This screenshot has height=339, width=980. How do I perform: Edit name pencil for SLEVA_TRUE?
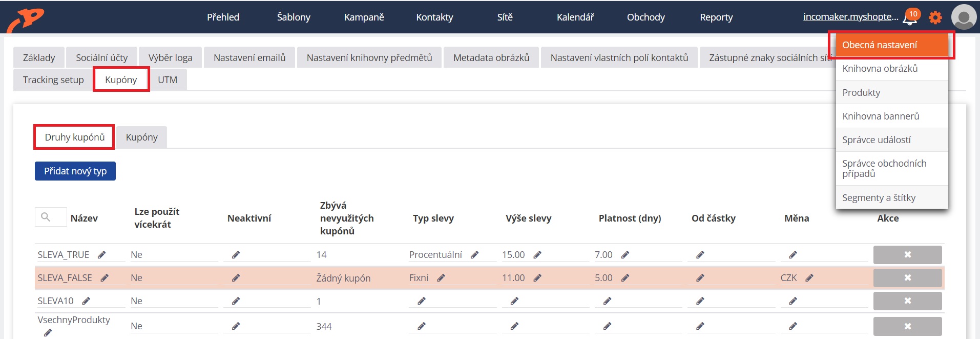[102, 254]
